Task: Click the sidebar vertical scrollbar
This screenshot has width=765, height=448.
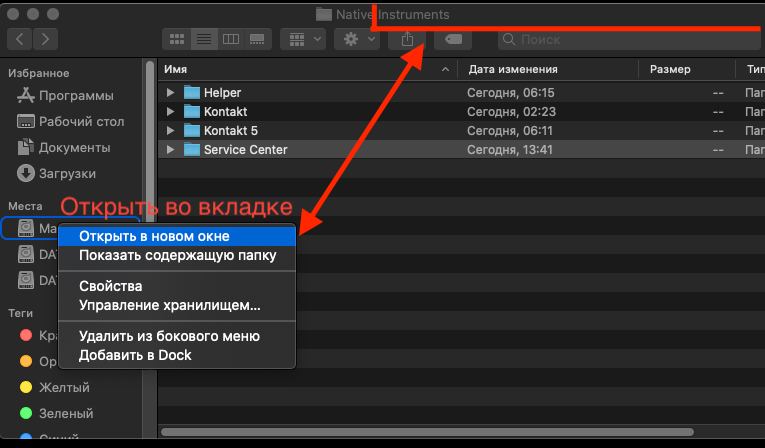Action: (x=150, y=144)
